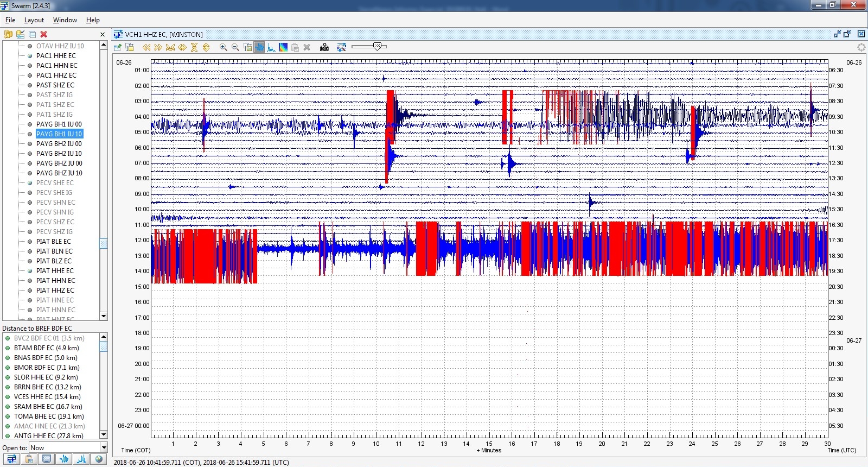Open the real-time wave monitor
Screen dimensions: 868x467
(x=47, y=459)
